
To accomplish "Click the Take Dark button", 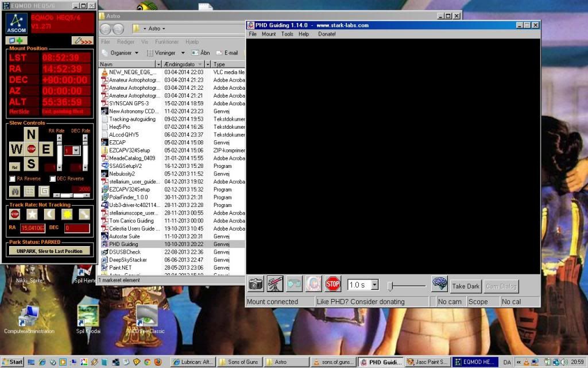I will pos(466,286).
